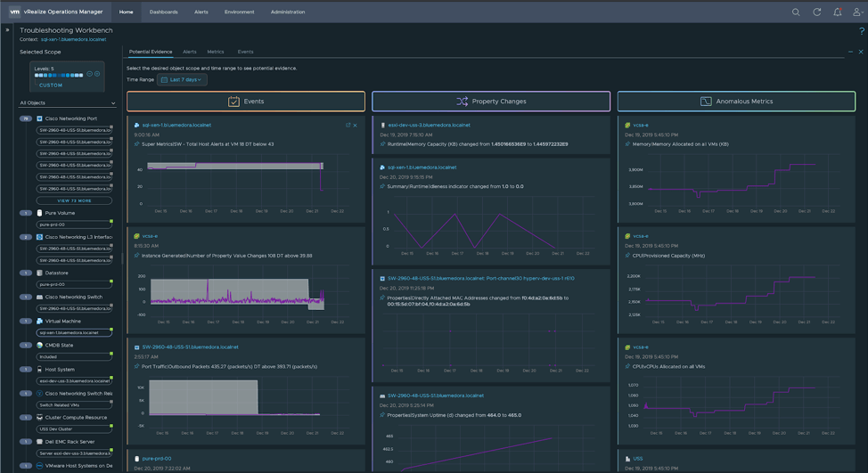
Task: Open the Port-channel30 hyperv-dev-uss-1 r610 link
Action: 481,278
